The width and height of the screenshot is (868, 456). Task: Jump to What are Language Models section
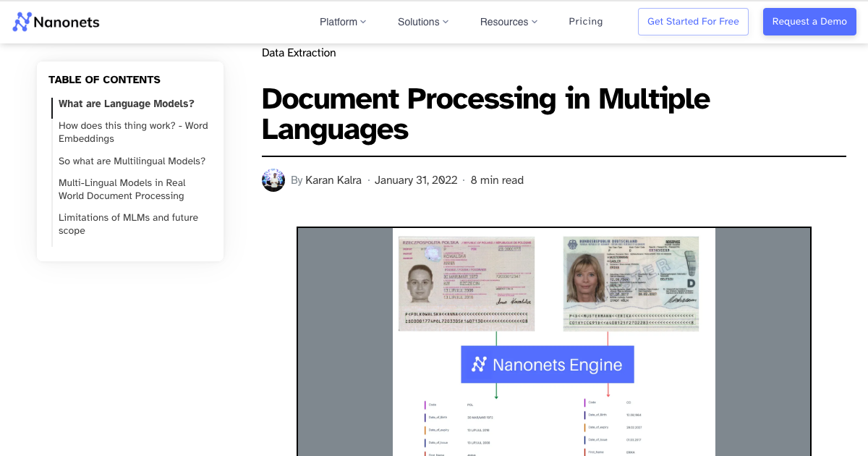pos(127,104)
